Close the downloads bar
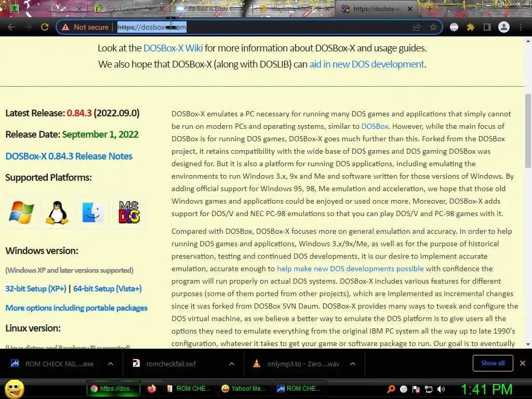The image size is (532, 399). coord(523,363)
